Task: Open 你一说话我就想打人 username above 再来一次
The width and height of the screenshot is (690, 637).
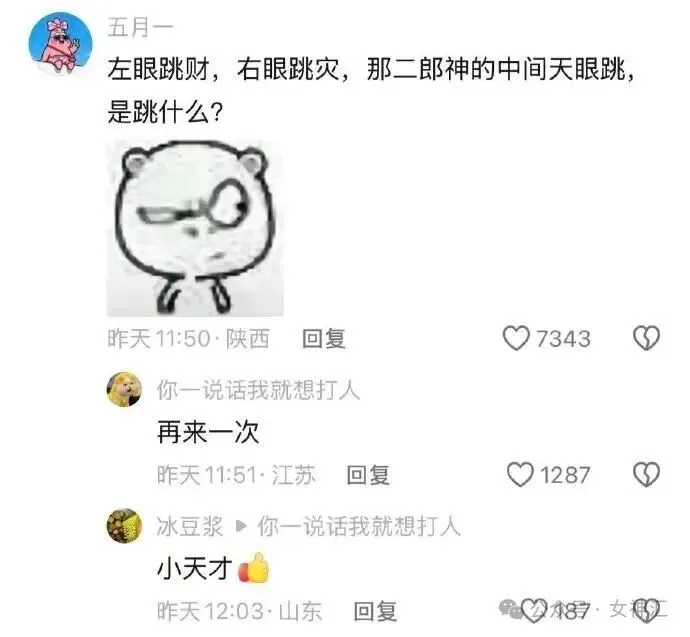Action: [x=258, y=390]
